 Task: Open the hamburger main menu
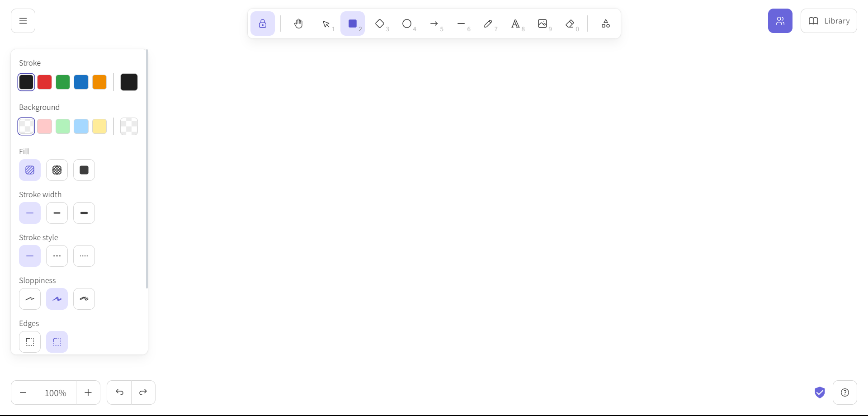click(x=23, y=21)
